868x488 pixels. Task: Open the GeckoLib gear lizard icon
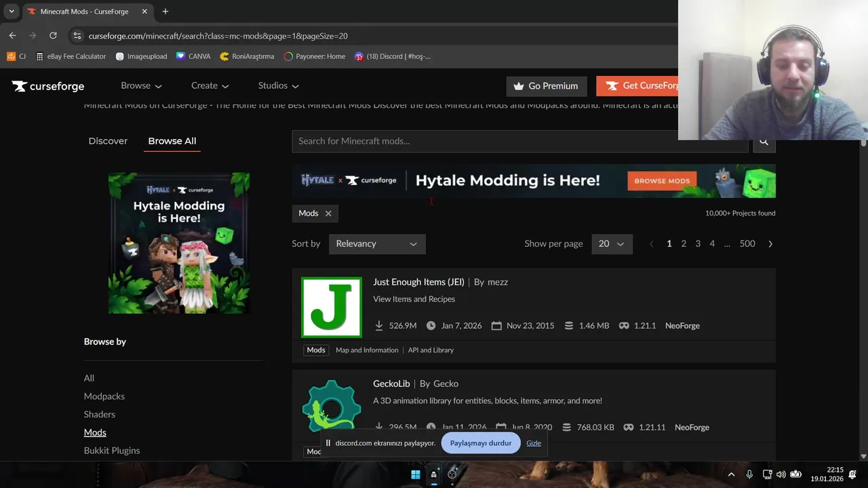[332, 407]
